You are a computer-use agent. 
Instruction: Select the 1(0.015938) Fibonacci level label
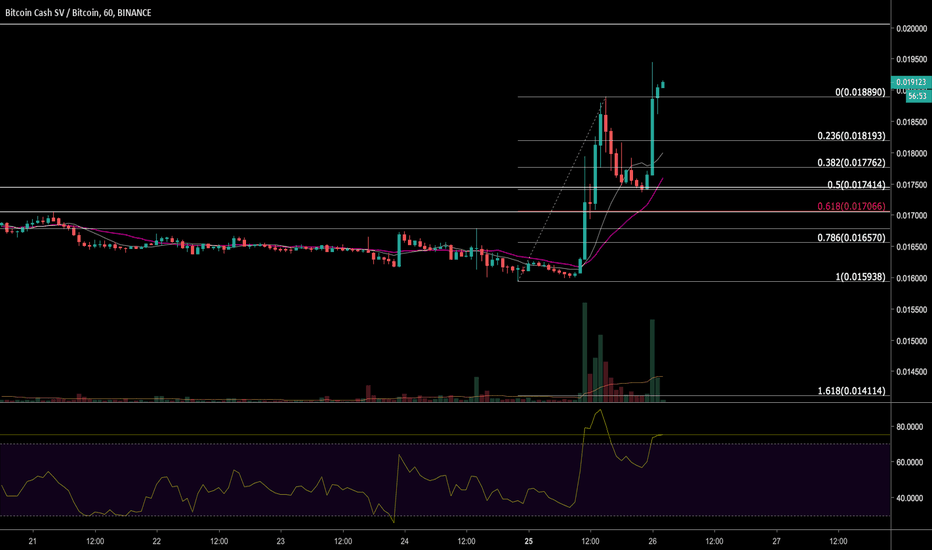coord(860,277)
